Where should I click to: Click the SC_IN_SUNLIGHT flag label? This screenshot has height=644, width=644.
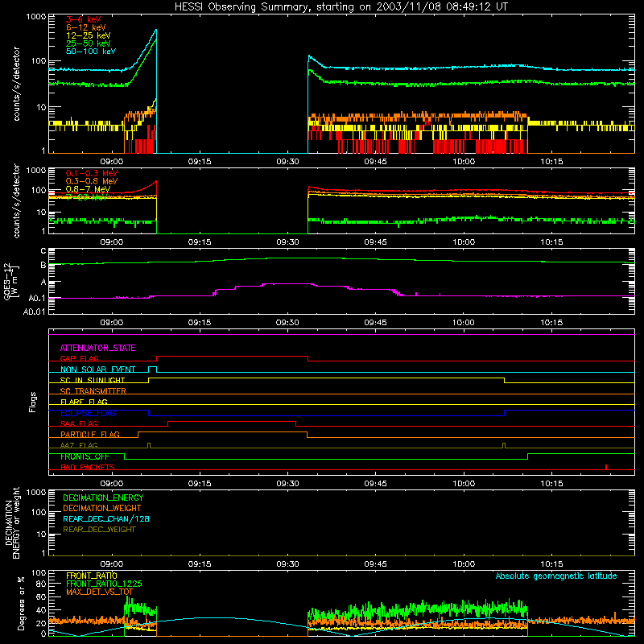(x=93, y=380)
